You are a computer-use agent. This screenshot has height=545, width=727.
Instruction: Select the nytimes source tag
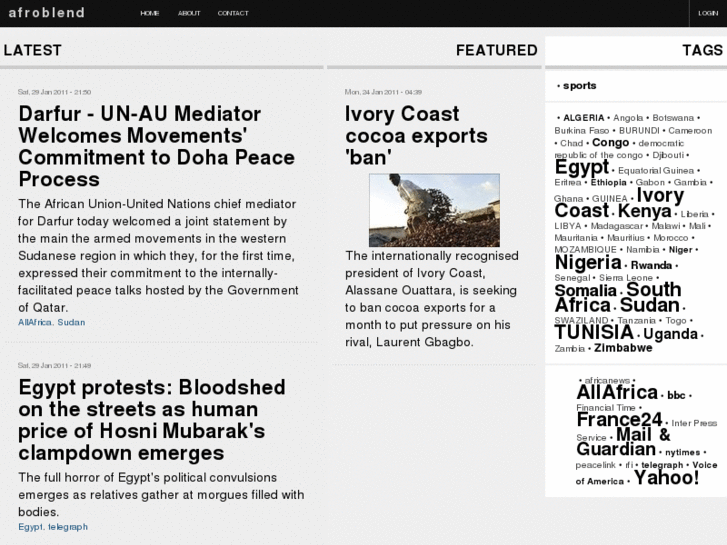point(682,452)
